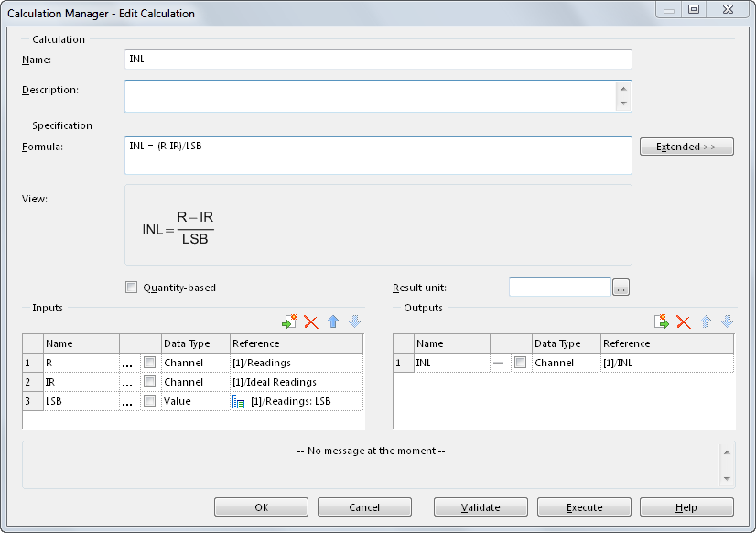Add a new output row

coord(661,322)
